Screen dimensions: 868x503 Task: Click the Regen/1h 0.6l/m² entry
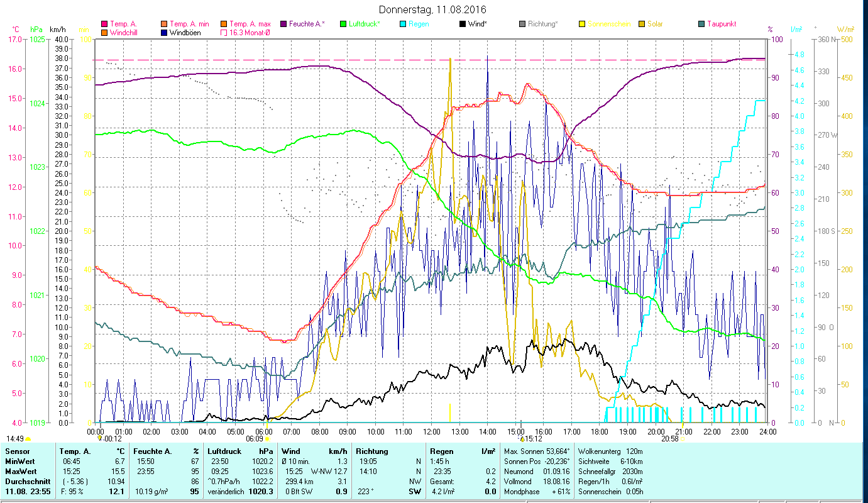click(610, 481)
